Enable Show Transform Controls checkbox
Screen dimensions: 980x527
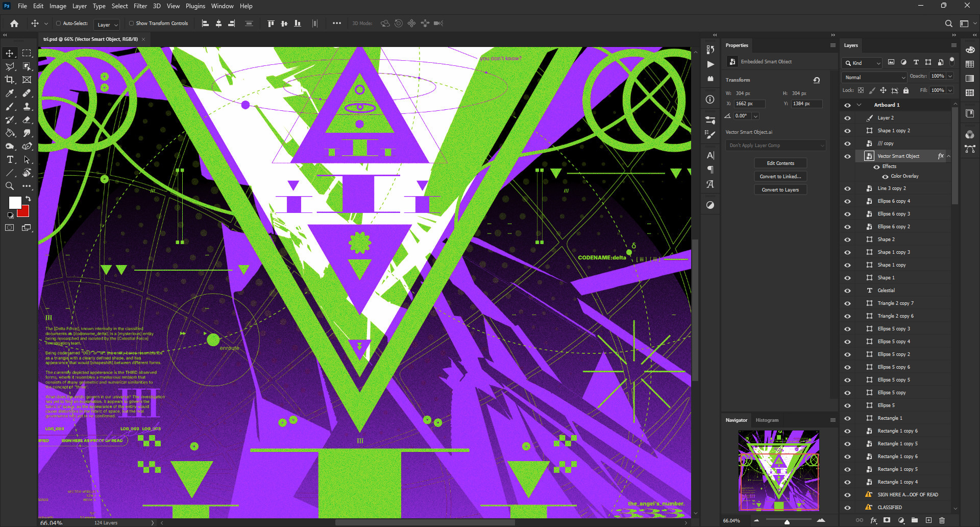[132, 23]
